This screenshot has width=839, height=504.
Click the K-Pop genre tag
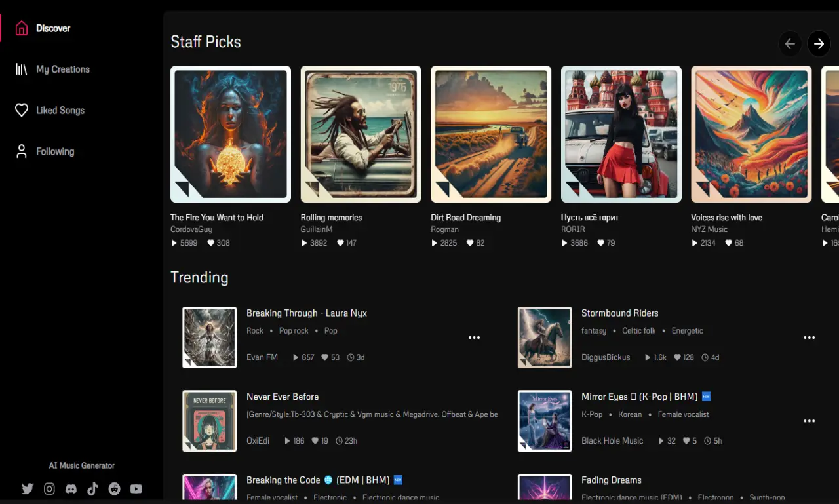pyautogui.click(x=592, y=414)
